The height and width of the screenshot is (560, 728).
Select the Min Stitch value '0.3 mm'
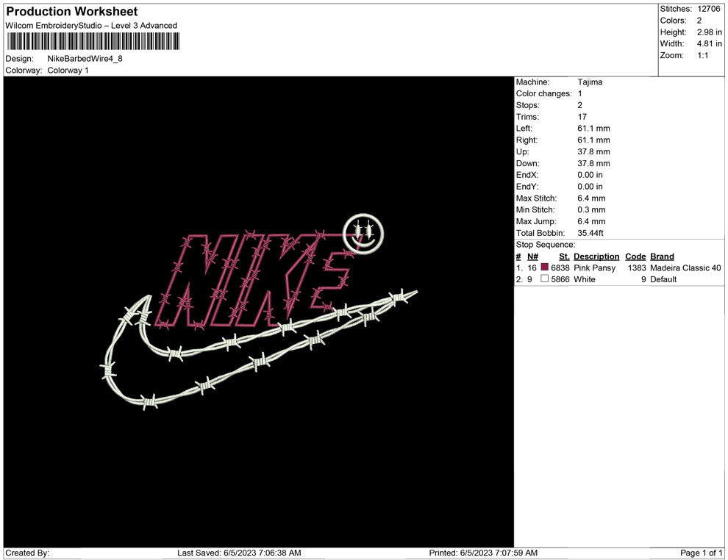[x=591, y=209]
